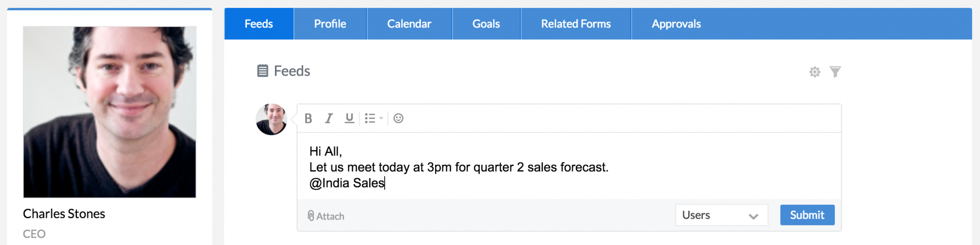Viewport: 980px width, 245px height.
Task: Toggle italic formatting in feed editor
Action: pyautogui.click(x=329, y=118)
